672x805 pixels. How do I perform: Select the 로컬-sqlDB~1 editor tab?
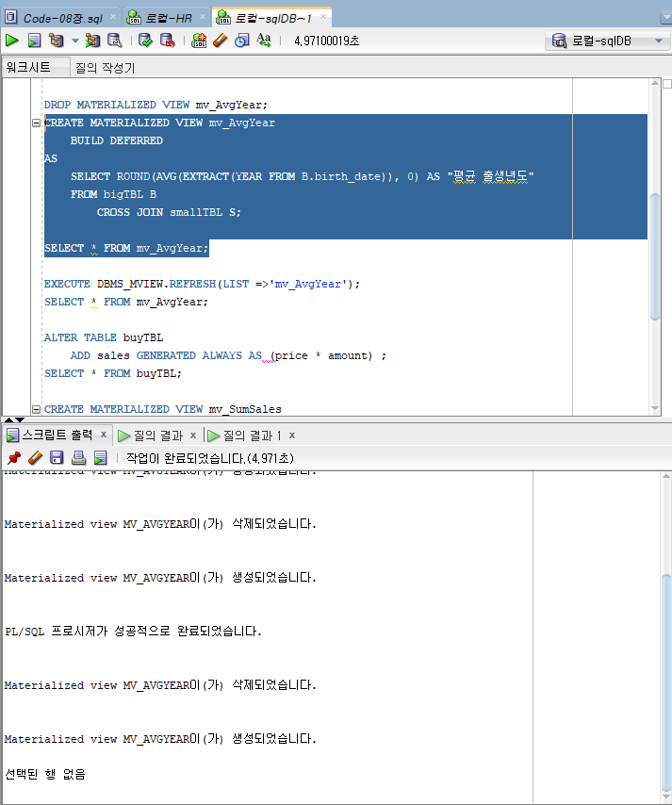[273, 19]
